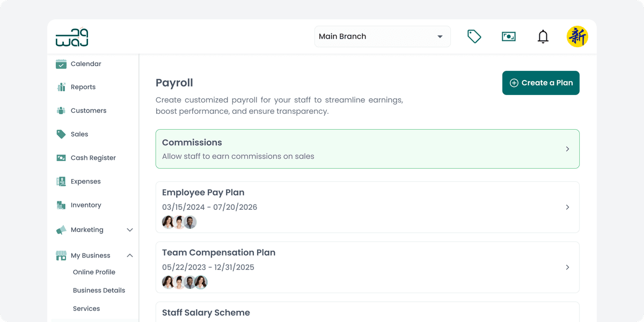644x322 pixels.
Task: Expand the Marketing section
Action: coord(129,230)
